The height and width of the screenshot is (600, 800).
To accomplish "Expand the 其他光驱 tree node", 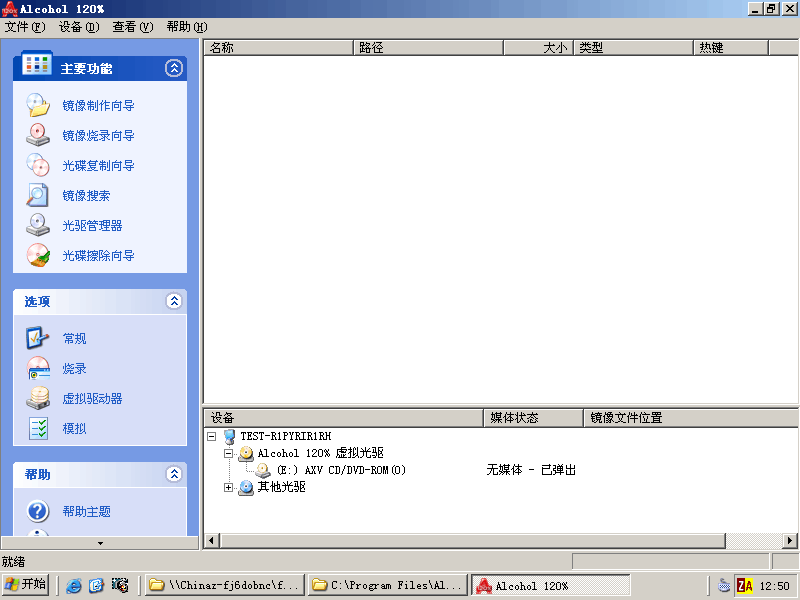I will [x=229, y=487].
